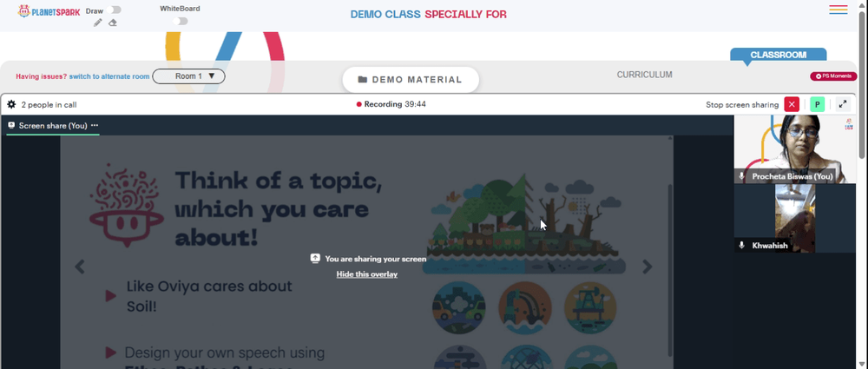Click Khwahish microphone icon
The width and height of the screenshot is (868, 369).
(742, 245)
